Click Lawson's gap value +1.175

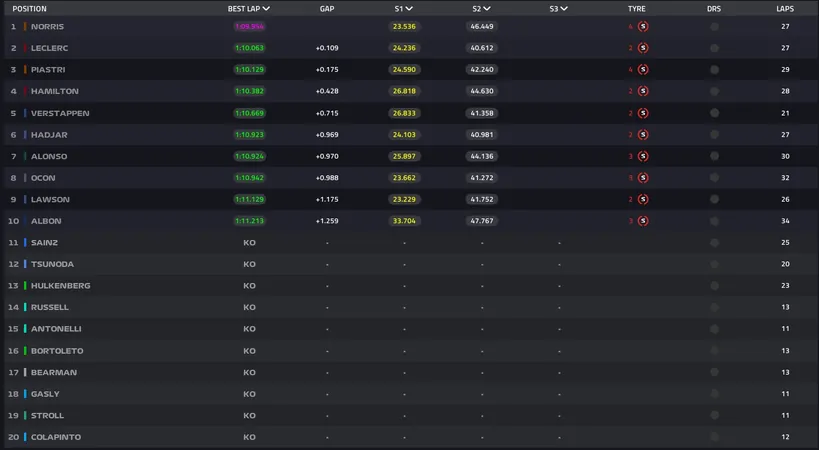point(327,199)
